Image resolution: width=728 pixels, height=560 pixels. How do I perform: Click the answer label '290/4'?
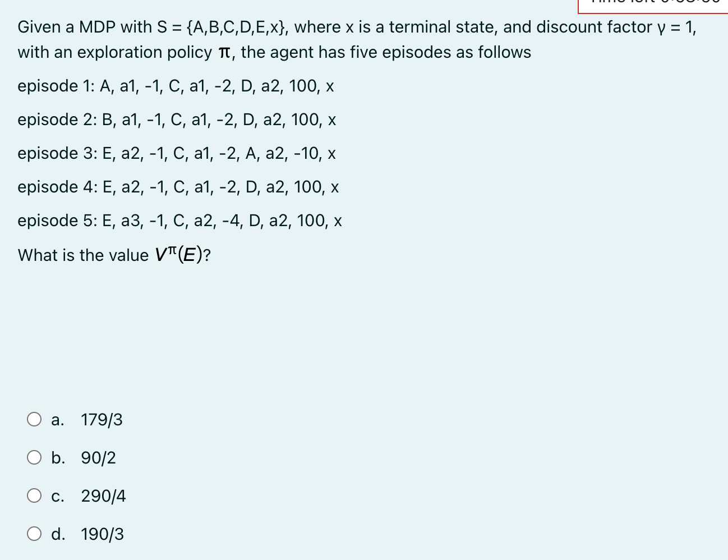(x=104, y=495)
